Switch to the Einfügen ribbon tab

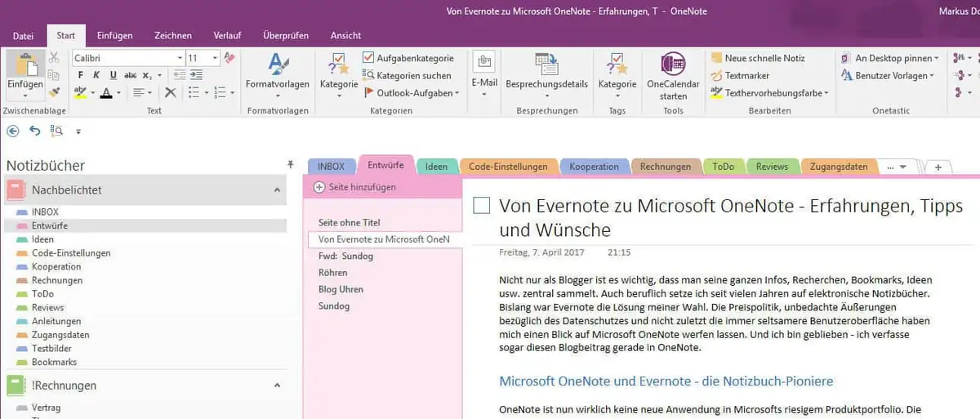(x=114, y=36)
